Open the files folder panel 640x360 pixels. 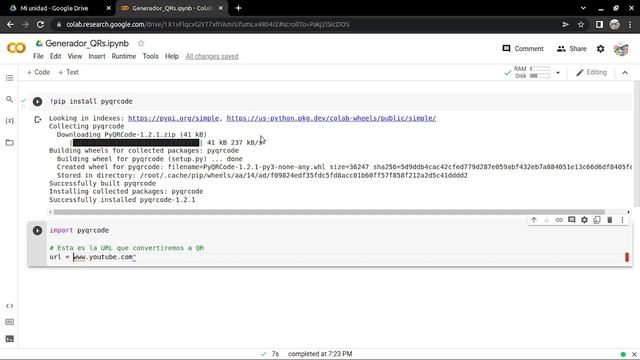coord(9,142)
